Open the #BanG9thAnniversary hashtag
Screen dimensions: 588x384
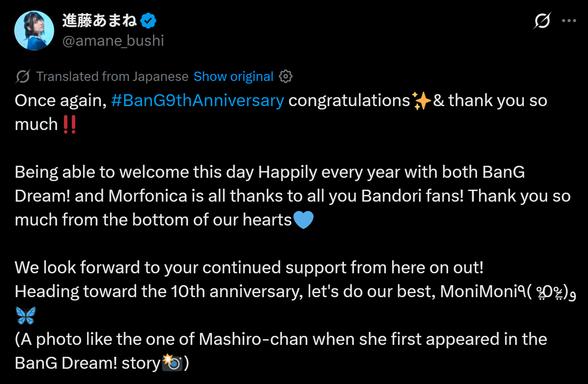pyautogui.click(x=198, y=101)
